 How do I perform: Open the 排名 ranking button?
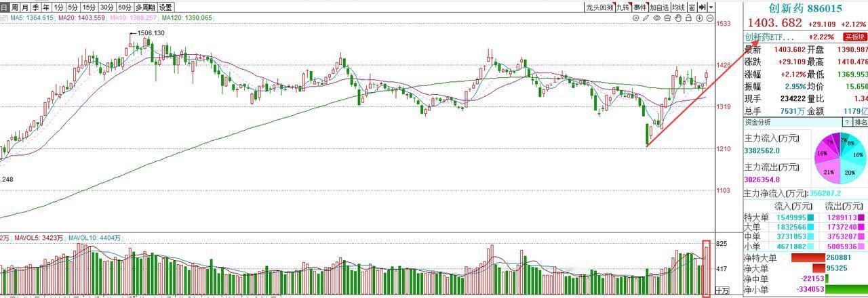click(860, 123)
